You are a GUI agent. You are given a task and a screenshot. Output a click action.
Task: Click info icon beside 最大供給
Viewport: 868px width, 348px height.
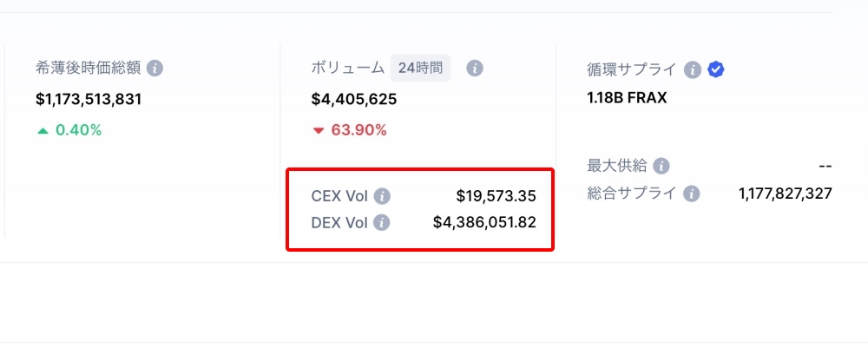661,166
